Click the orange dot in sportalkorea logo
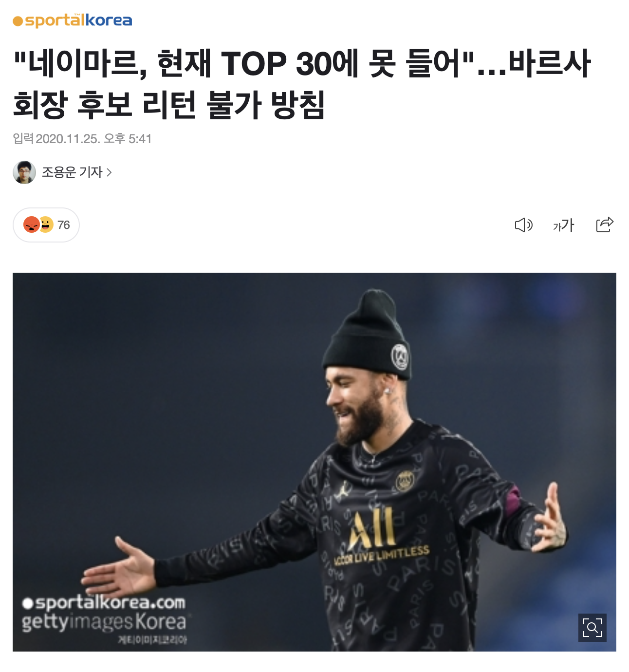Viewport: 629px width, 672px height. (18, 22)
